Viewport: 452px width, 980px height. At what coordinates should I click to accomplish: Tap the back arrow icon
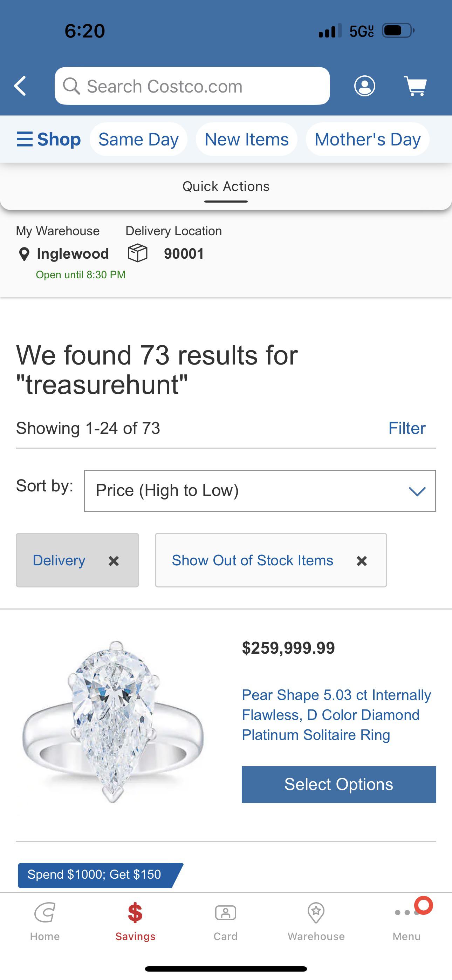(21, 86)
